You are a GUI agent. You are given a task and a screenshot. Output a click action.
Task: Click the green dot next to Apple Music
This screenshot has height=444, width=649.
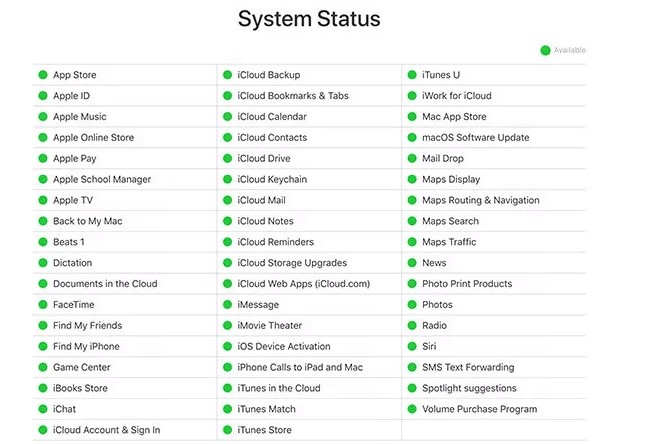pyautogui.click(x=43, y=117)
